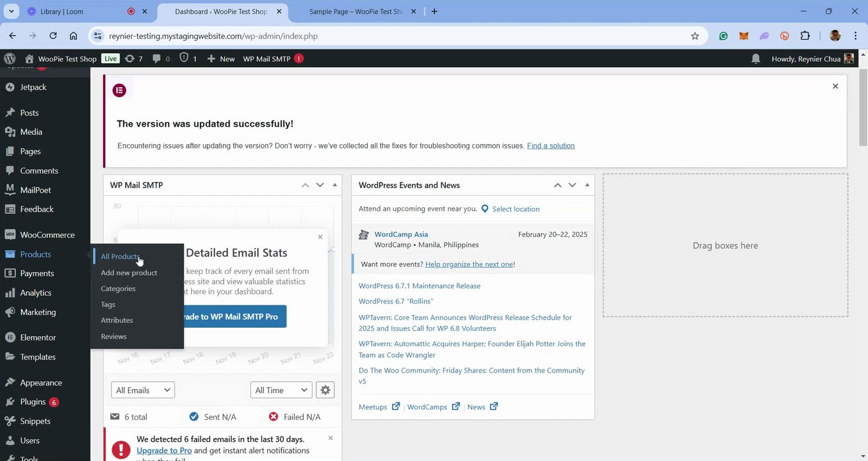868x461 pixels.
Task: Click the Elementor logo in update notice
Action: [119, 90]
